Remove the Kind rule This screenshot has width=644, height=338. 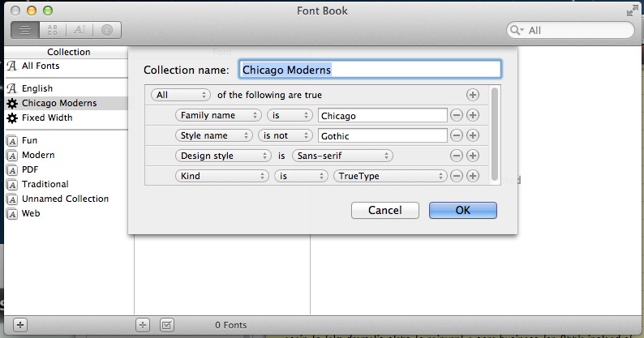pyautogui.click(x=457, y=176)
